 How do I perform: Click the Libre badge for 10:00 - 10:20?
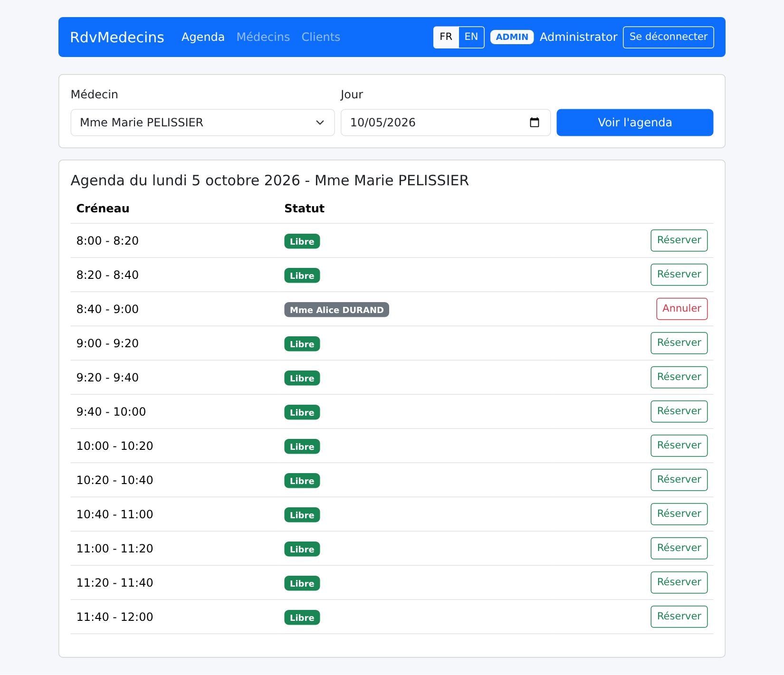point(302,447)
